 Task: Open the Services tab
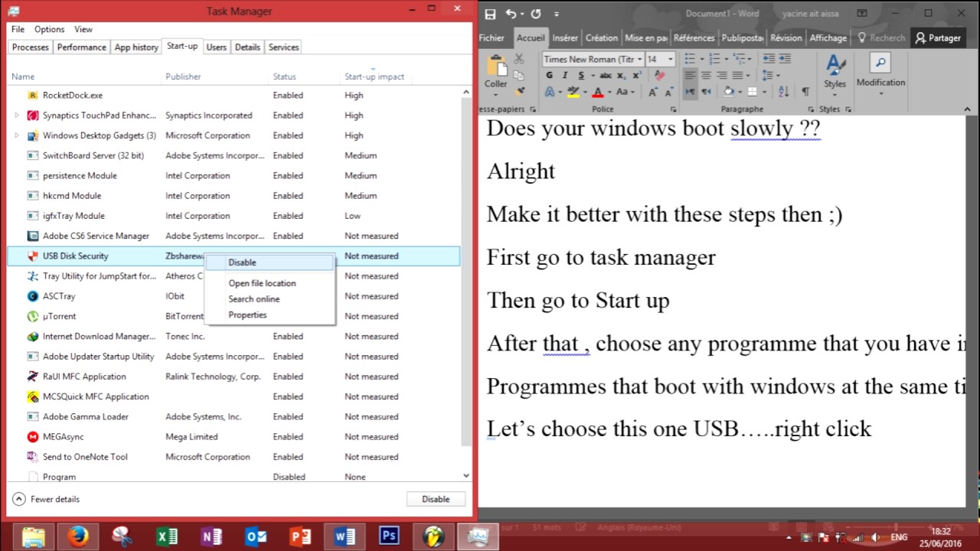click(283, 47)
